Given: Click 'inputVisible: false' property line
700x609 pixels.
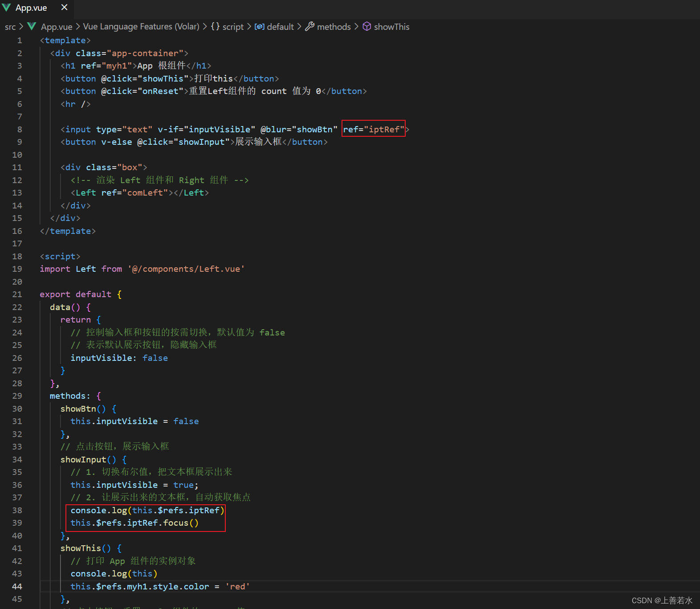Looking at the screenshot, I should click(x=119, y=358).
